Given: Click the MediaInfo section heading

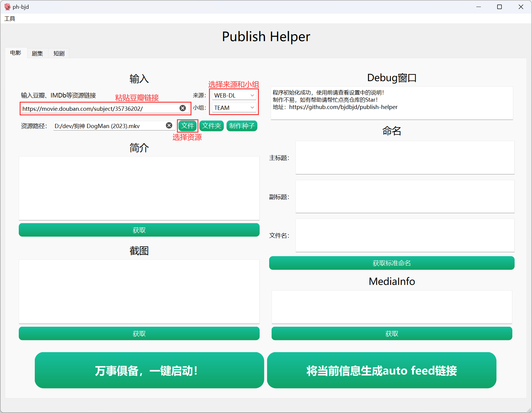Looking at the screenshot, I should [392, 281].
